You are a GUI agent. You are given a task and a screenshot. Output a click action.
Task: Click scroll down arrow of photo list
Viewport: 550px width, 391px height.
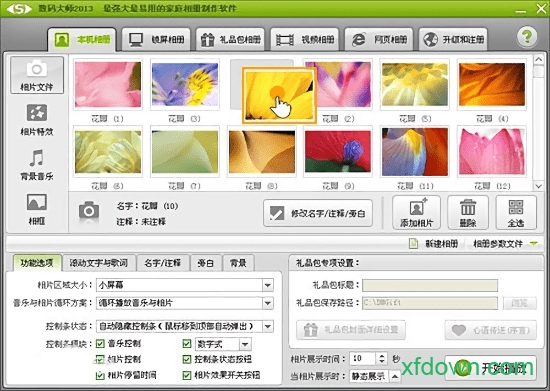click(x=538, y=186)
